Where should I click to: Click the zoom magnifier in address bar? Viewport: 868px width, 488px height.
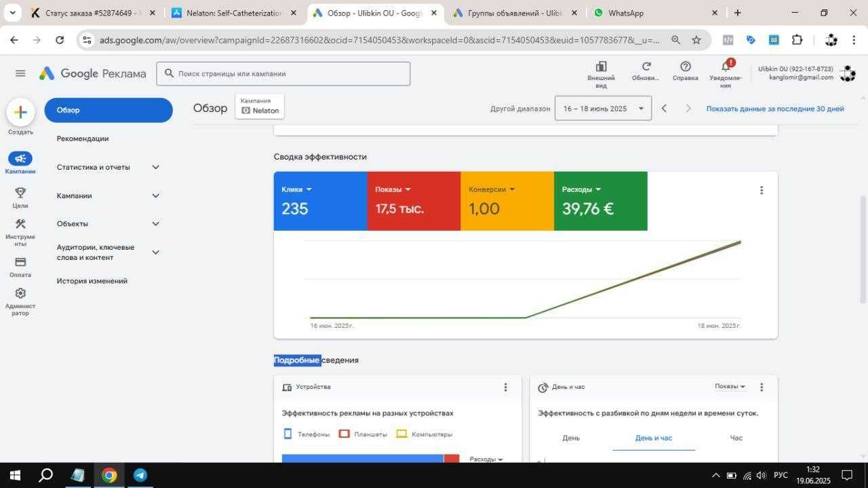pyautogui.click(x=675, y=40)
